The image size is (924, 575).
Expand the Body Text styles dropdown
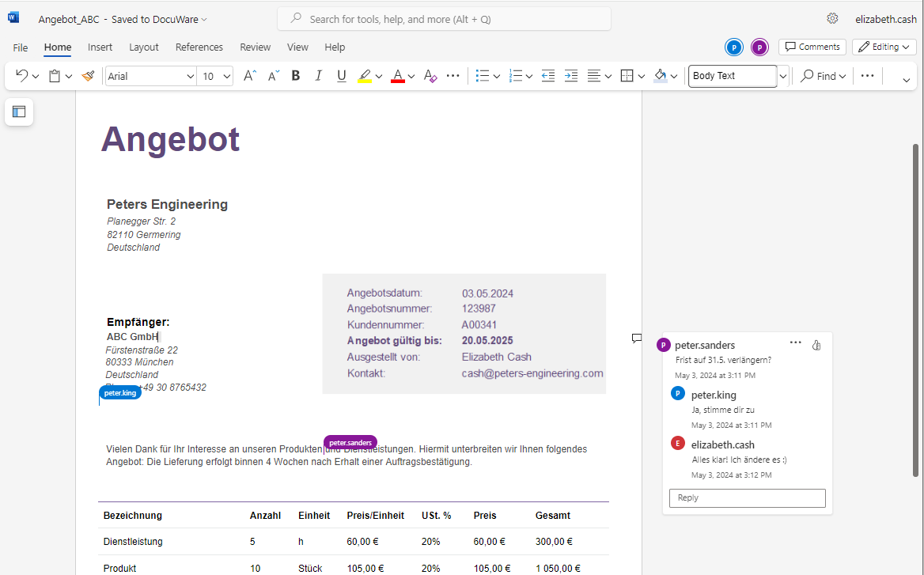(x=783, y=76)
